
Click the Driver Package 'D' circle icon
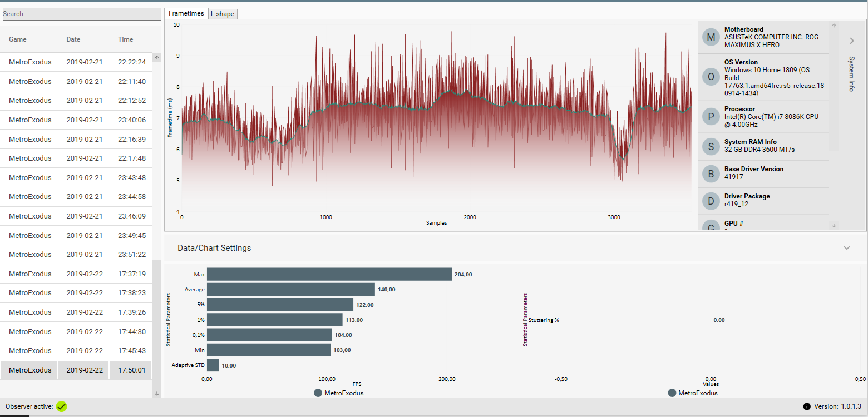click(x=711, y=201)
